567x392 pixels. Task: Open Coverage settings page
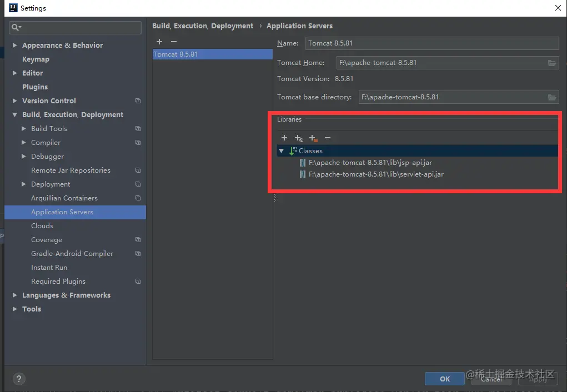tap(46, 240)
